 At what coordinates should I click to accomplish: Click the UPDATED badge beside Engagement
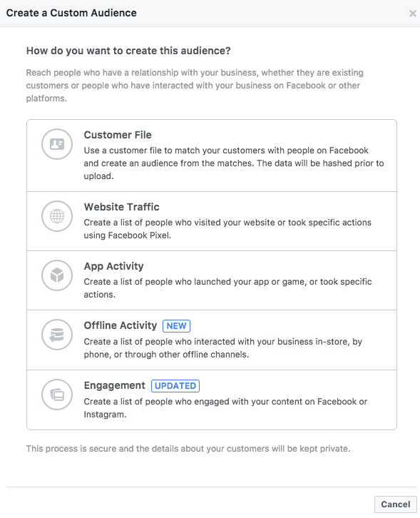click(175, 386)
